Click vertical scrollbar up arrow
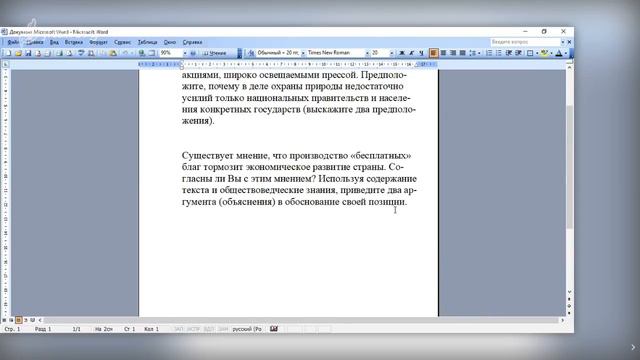The width and height of the screenshot is (640, 360). click(x=569, y=67)
